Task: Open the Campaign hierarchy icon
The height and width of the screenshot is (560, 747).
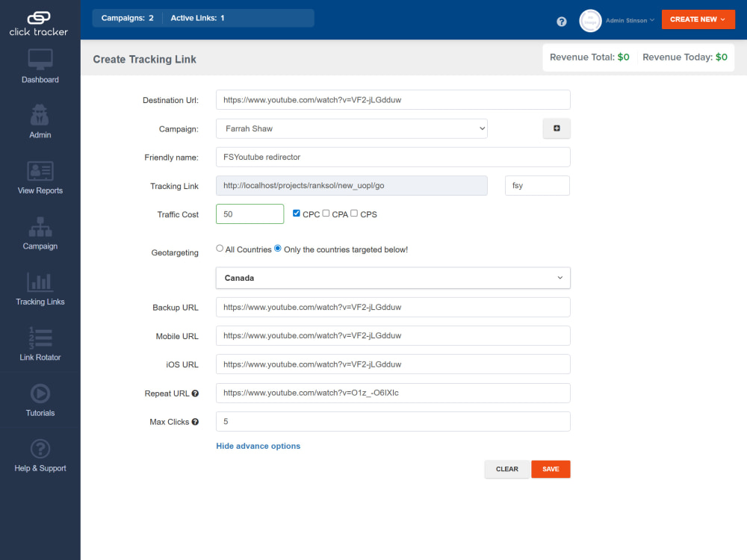Action: click(40, 227)
